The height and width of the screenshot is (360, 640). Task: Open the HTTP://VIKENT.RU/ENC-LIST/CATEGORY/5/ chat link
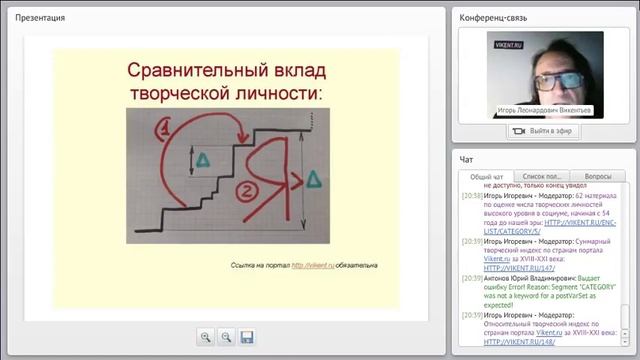coord(550,227)
